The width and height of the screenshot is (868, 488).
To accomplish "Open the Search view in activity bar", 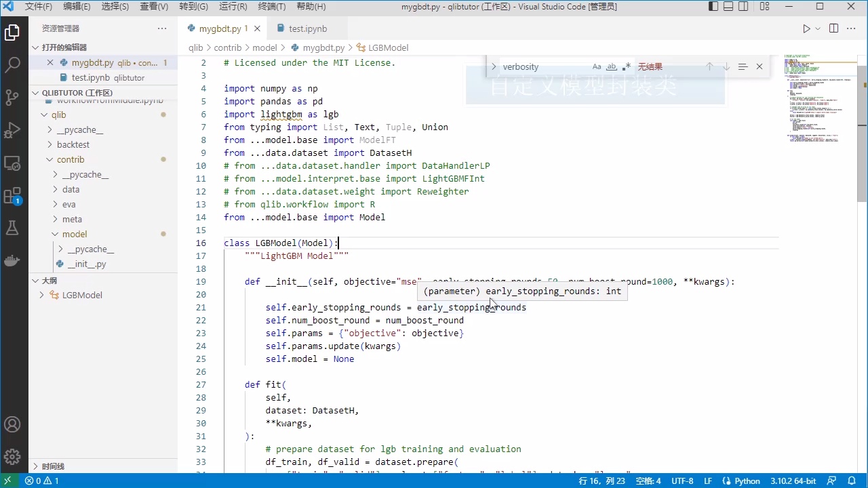I will point(12,65).
